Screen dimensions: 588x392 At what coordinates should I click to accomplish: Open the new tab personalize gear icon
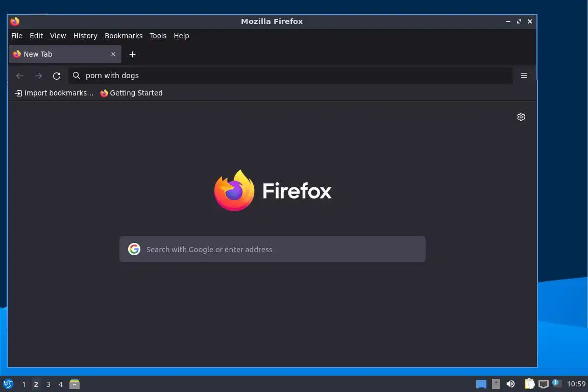point(521,117)
